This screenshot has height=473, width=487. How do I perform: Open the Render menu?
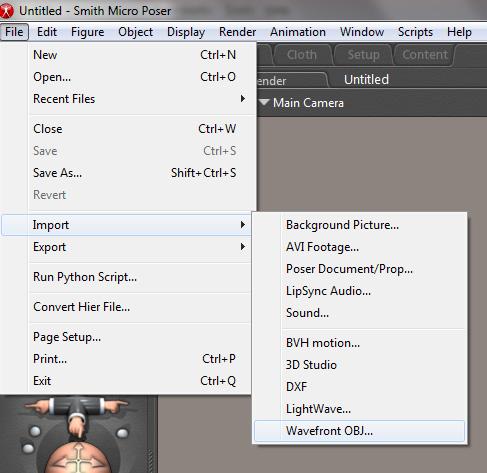(237, 32)
